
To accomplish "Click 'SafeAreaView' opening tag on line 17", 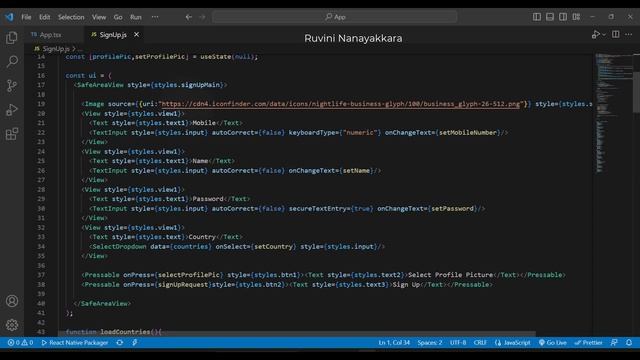I will tap(100, 85).
